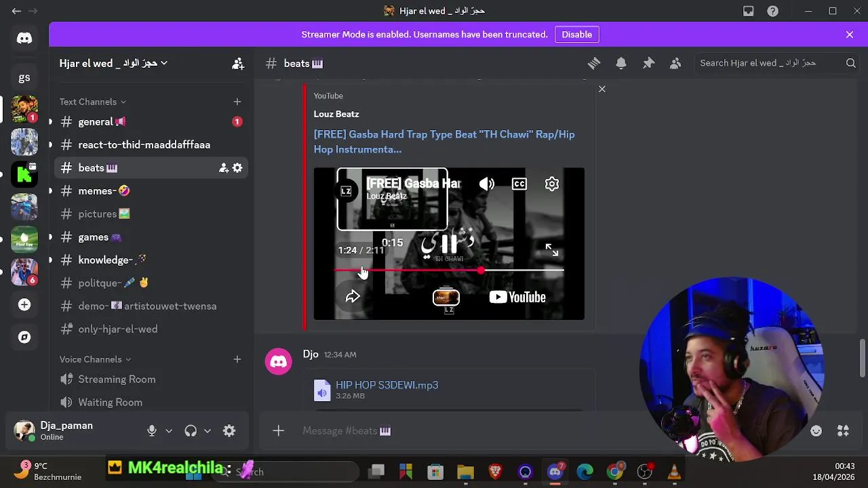Viewport: 868px width, 488px height.
Task: Disable Streamer Mode button
Action: click(577, 35)
